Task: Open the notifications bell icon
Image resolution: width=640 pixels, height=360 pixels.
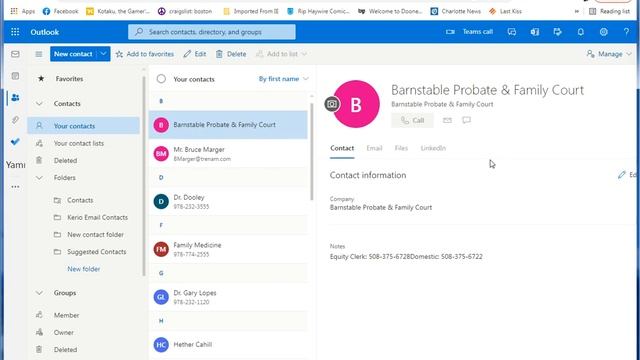Action: point(580,32)
